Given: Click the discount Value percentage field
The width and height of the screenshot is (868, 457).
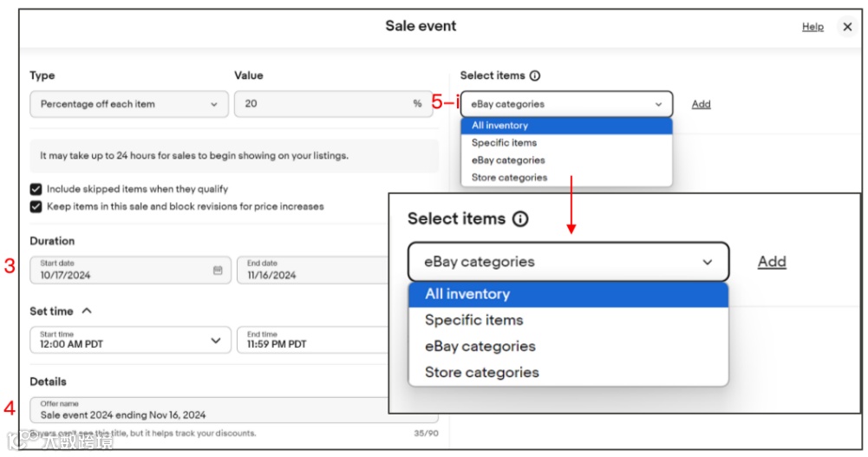Looking at the screenshot, I should point(333,104).
